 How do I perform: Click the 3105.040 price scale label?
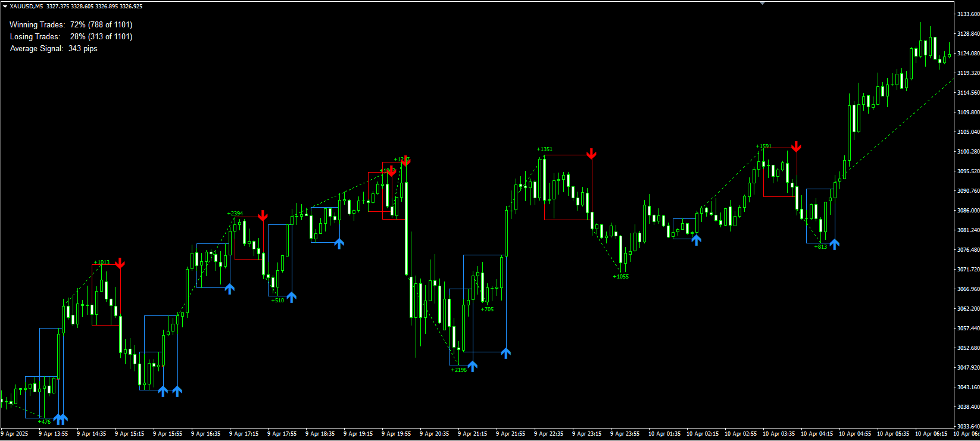point(968,132)
